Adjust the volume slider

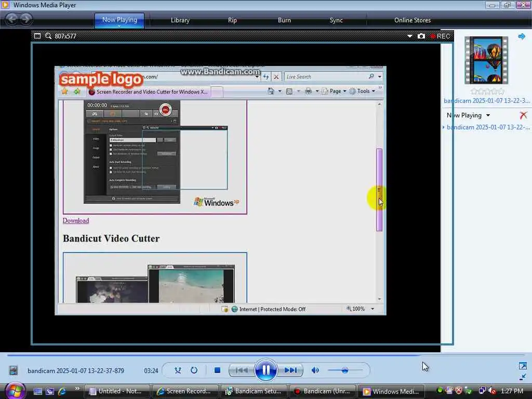[x=345, y=370]
